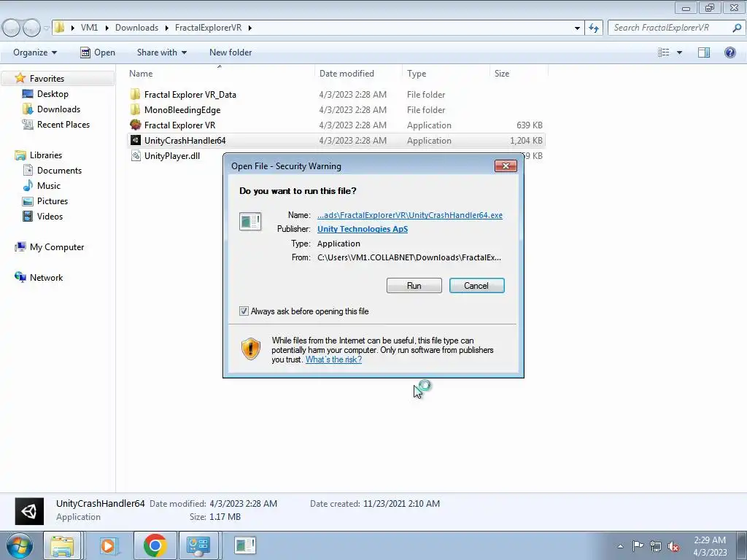Close the Open File - Security Warning dialog
The width and height of the screenshot is (747, 560).
[x=506, y=166]
